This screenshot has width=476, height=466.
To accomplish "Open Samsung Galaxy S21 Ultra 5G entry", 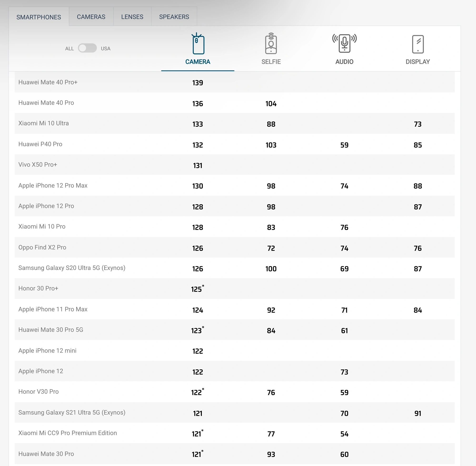I will 72,413.
